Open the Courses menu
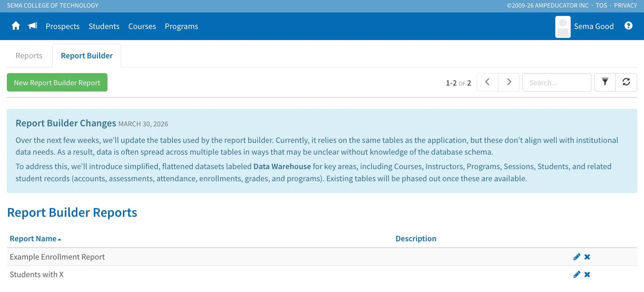The height and width of the screenshot is (292, 644). click(142, 26)
